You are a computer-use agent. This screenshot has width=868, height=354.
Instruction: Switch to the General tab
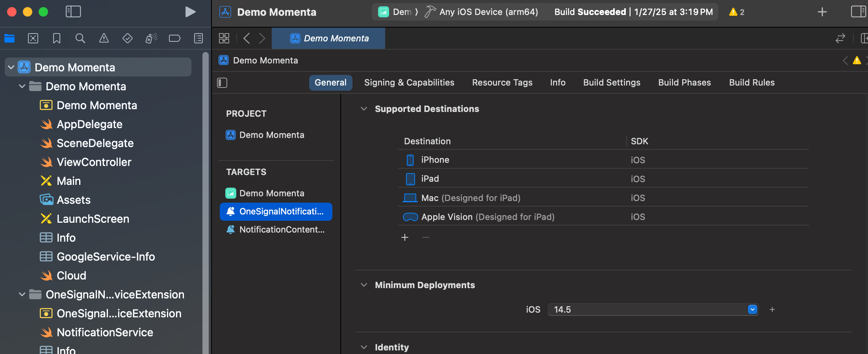point(330,82)
